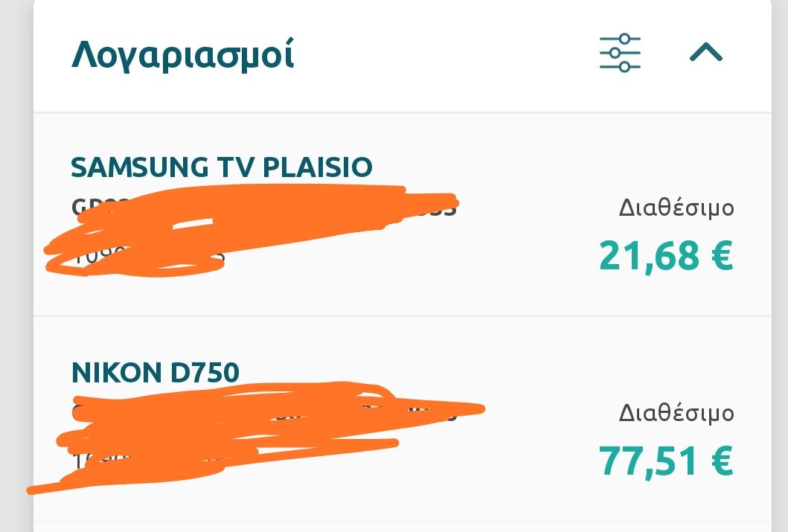Click the redacted IBAN under NIKON D750
Viewport: 788px width, 532px height.
(x=264, y=412)
